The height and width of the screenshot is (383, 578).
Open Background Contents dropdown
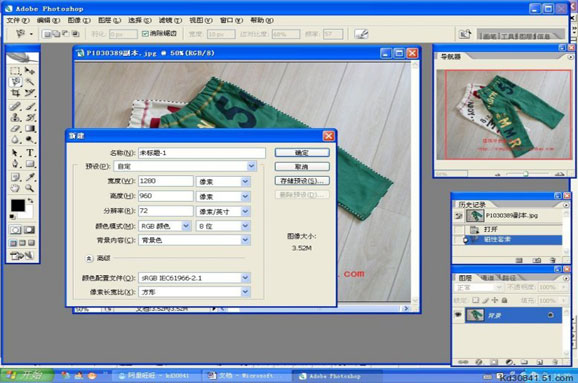click(x=246, y=240)
